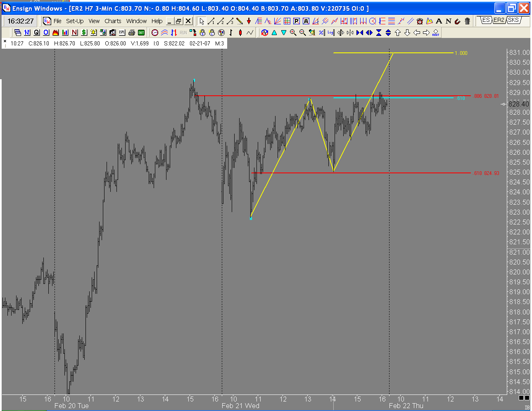Pick the pencil draw tool
532x411 pixels.
(x=240, y=21)
